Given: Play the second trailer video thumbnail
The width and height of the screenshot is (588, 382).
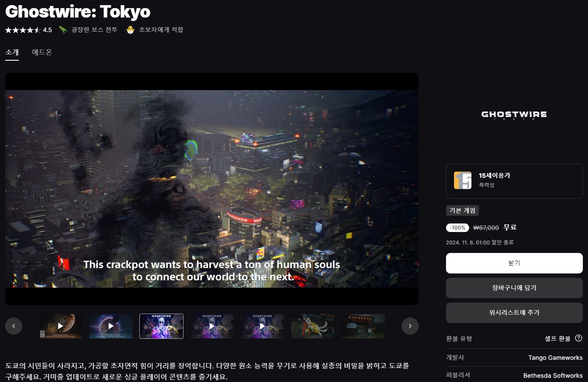Looking at the screenshot, I should click(x=111, y=326).
